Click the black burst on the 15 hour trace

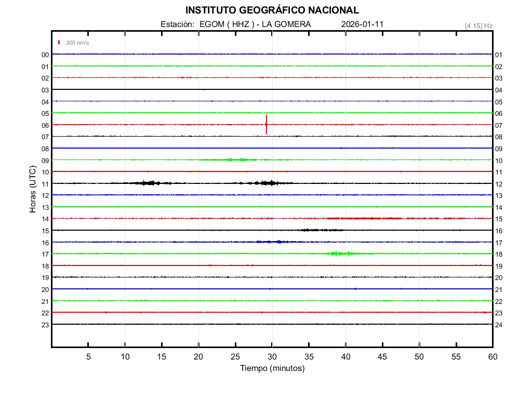tap(320, 230)
